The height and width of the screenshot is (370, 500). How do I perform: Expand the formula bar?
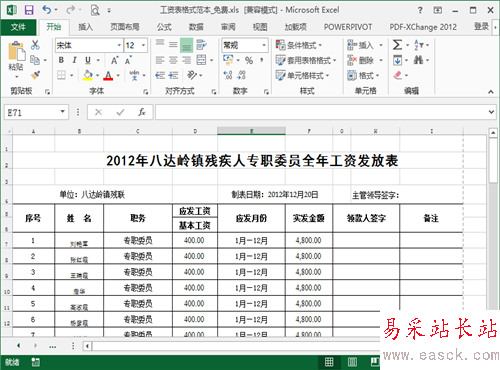pos(491,112)
